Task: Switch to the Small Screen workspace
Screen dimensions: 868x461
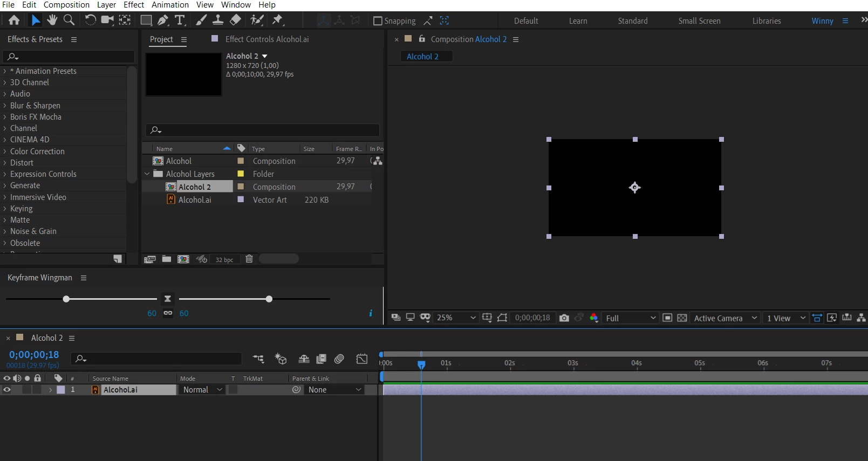Action: [699, 20]
